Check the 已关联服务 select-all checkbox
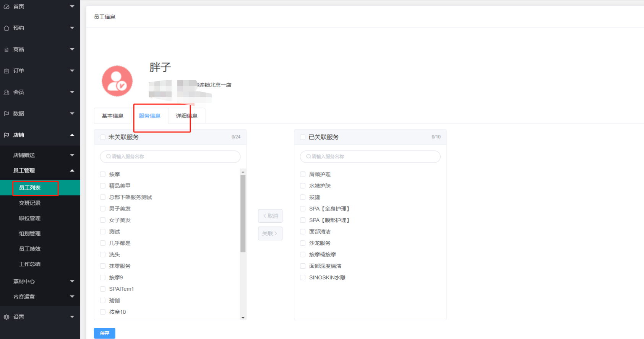The height and width of the screenshot is (339, 644). (303, 137)
